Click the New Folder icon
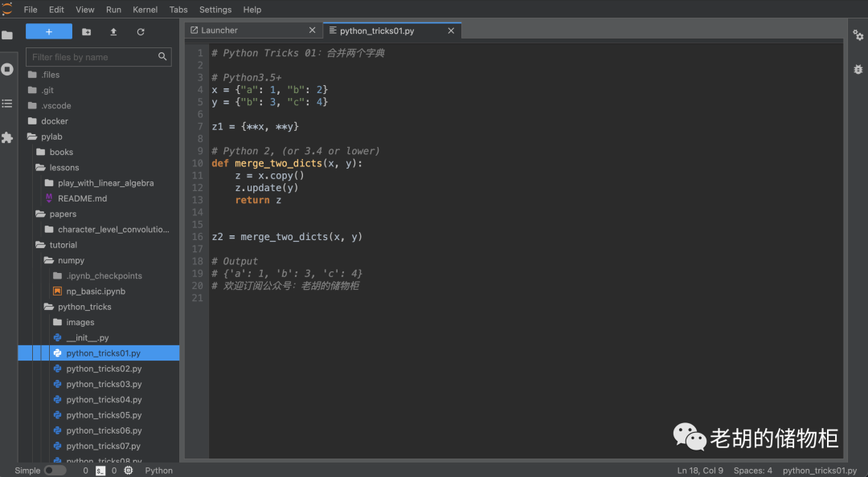Screen dimensions: 868x477 tap(86, 32)
